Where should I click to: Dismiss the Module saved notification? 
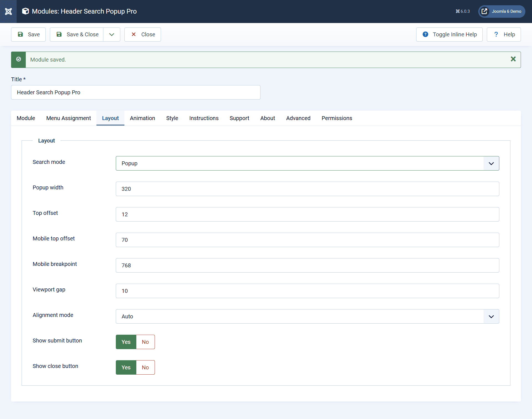click(x=513, y=59)
